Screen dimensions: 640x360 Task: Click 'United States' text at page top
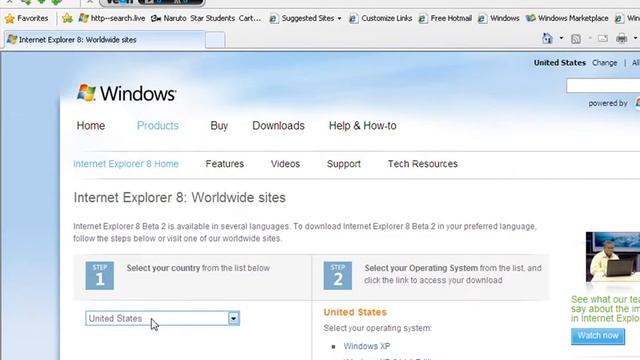[560, 63]
